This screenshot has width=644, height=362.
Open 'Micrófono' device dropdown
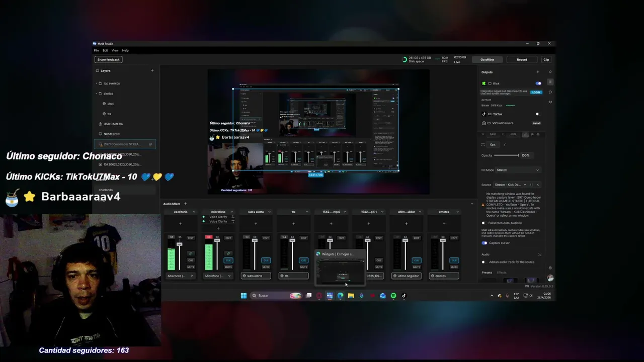pos(218,276)
